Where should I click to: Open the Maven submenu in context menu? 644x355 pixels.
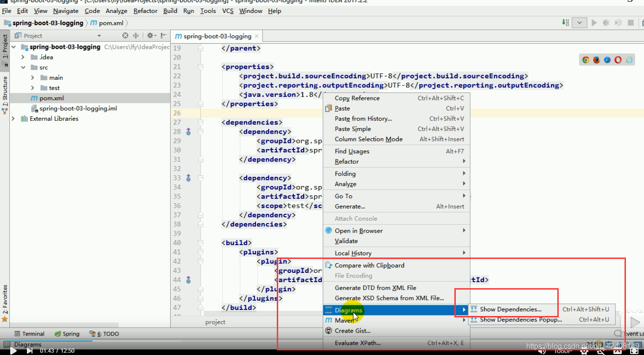point(396,320)
